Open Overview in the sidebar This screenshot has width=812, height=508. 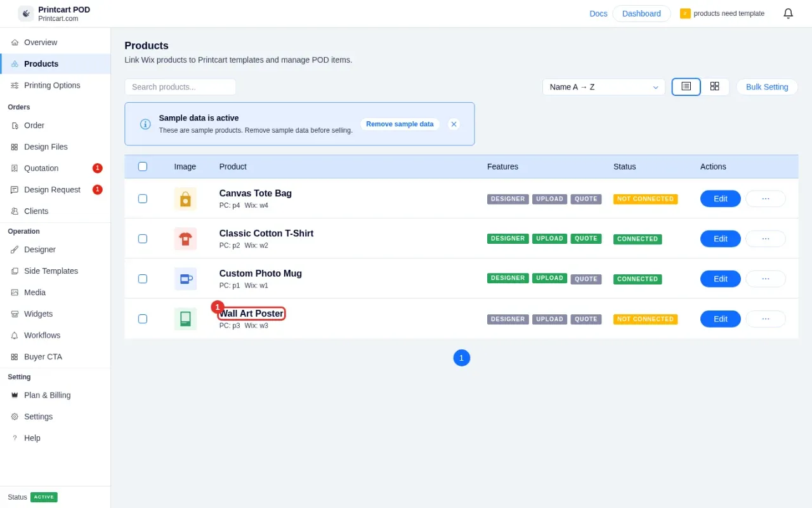point(55,43)
